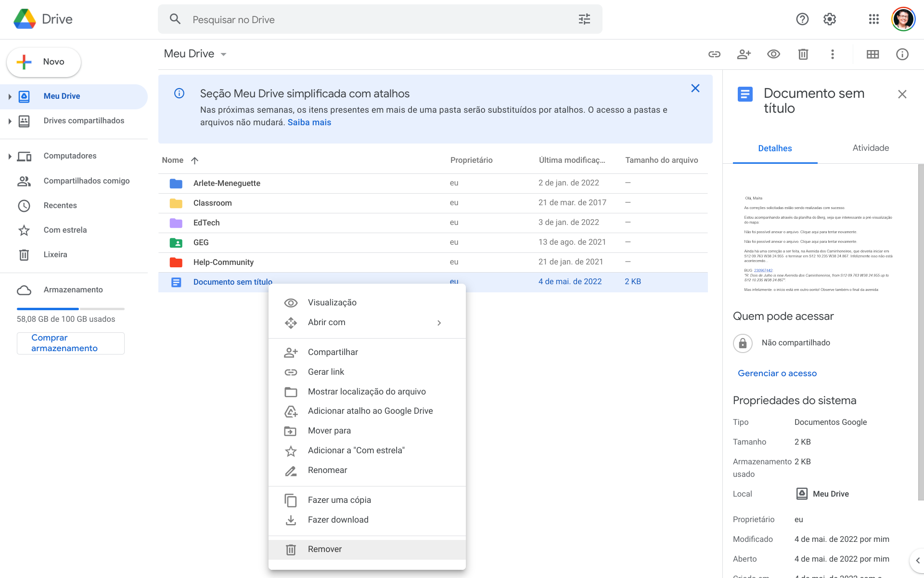
Task: Choose Fazer uma cópia option
Action: [x=367, y=500]
